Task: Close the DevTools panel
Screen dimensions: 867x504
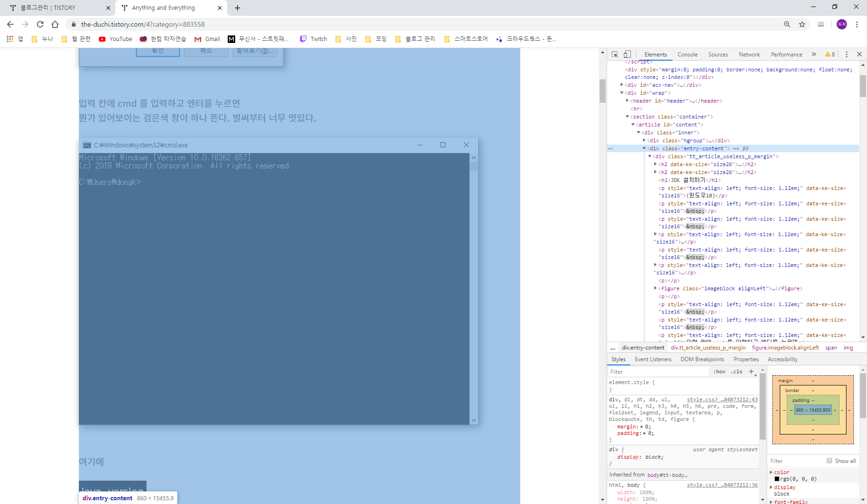Action: click(860, 55)
